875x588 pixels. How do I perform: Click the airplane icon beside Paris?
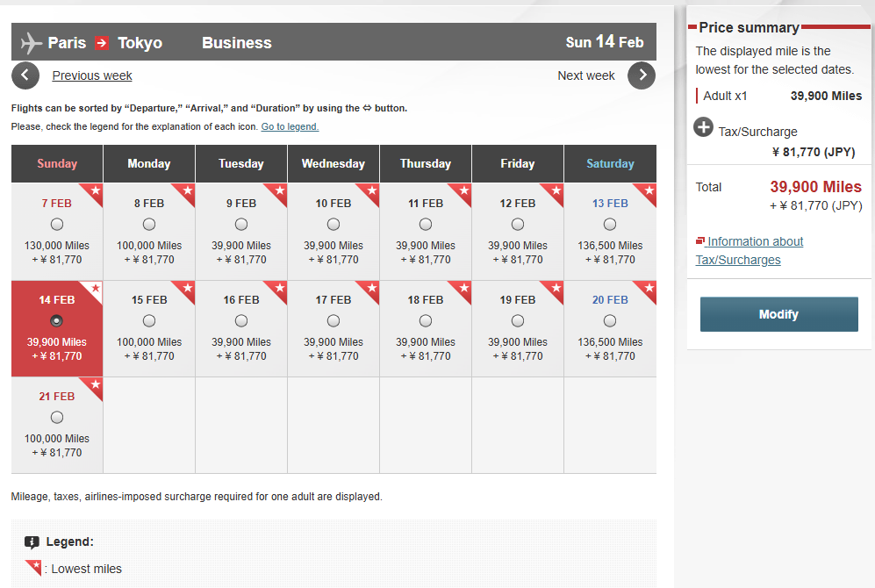[x=32, y=43]
